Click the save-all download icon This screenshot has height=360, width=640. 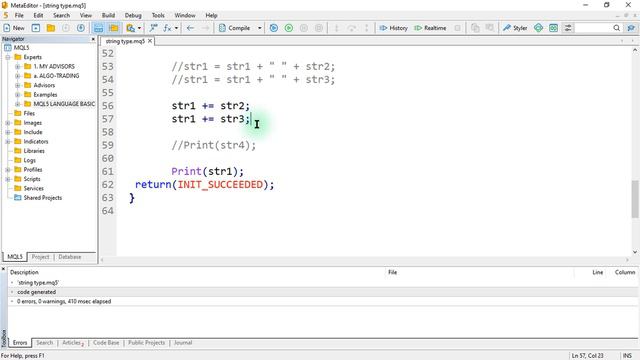tap(81, 28)
